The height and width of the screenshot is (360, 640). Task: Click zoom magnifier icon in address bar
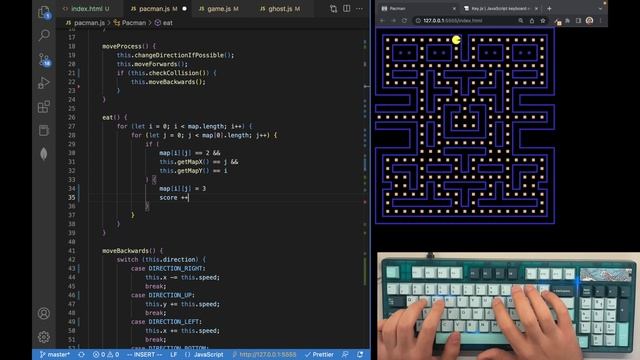click(x=521, y=20)
